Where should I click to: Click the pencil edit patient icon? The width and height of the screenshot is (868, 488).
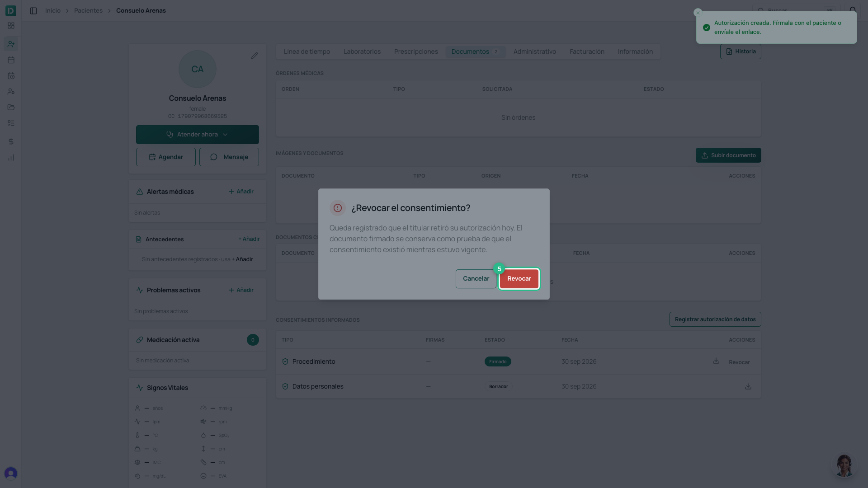pos(255,56)
